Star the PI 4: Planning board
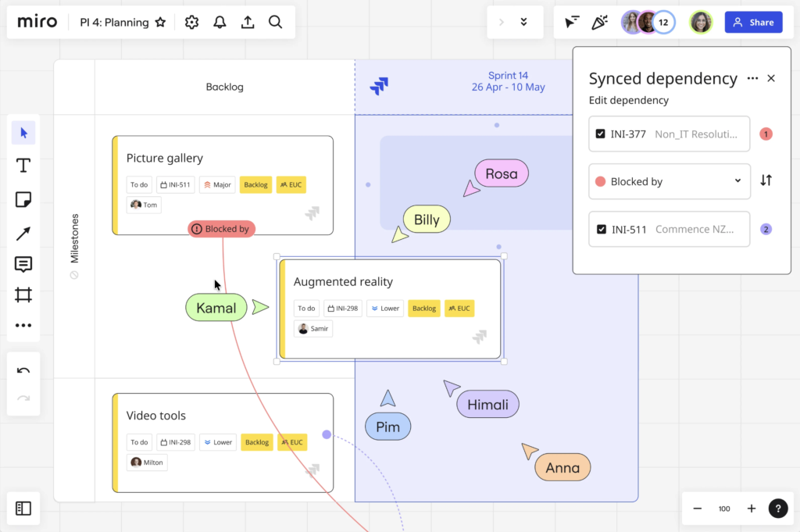The height and width of the screenshot is (532, 800). pyautogui.click(x=160, y=22)
